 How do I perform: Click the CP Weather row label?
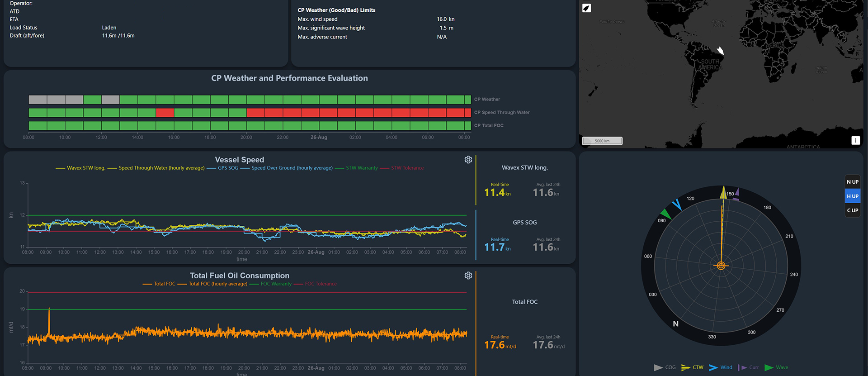tap(487, 100)
